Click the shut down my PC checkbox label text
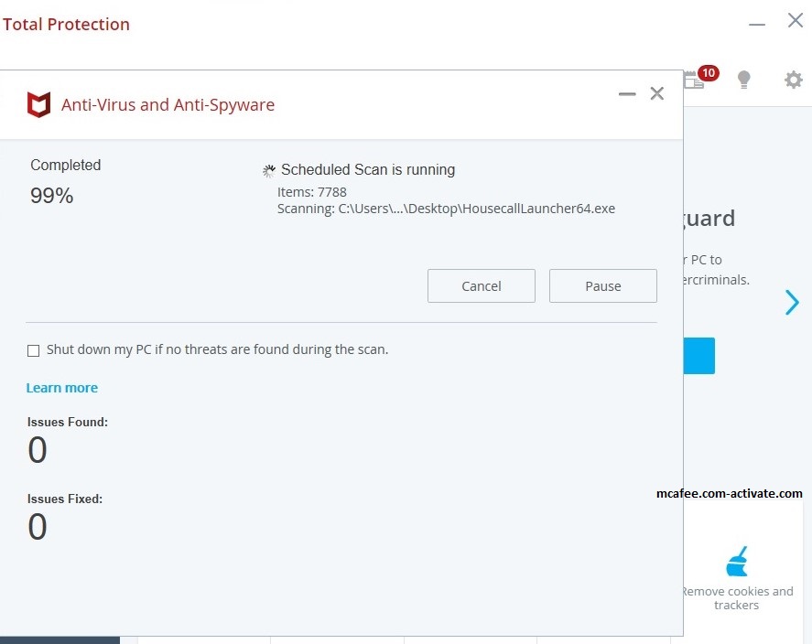Image resolution: width=812 pixels, height=644 pixels. [x=218, y=349]
